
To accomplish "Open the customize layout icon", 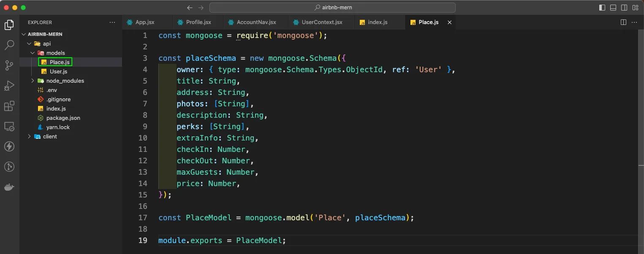I will 635,8.
